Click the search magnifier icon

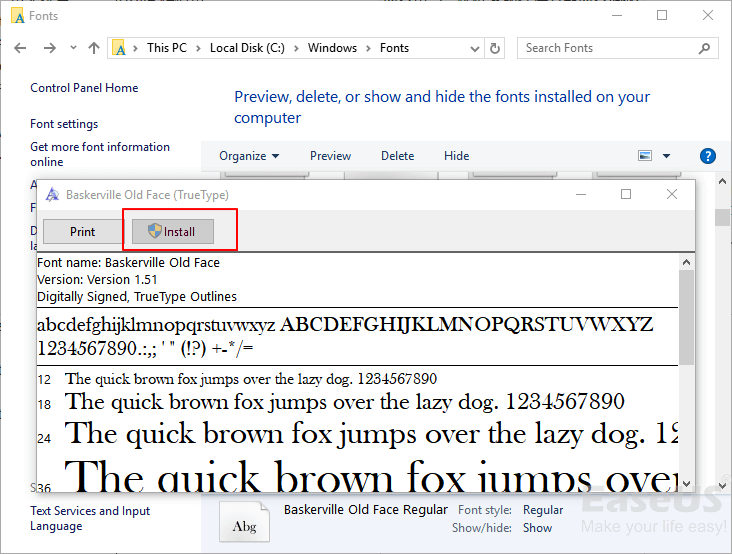[704, 48]
